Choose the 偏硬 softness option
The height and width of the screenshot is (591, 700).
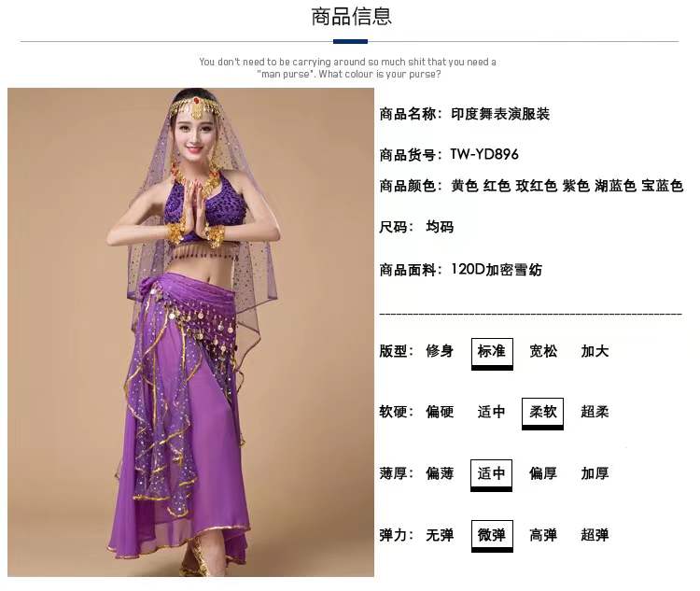click(x=440, y=412)
